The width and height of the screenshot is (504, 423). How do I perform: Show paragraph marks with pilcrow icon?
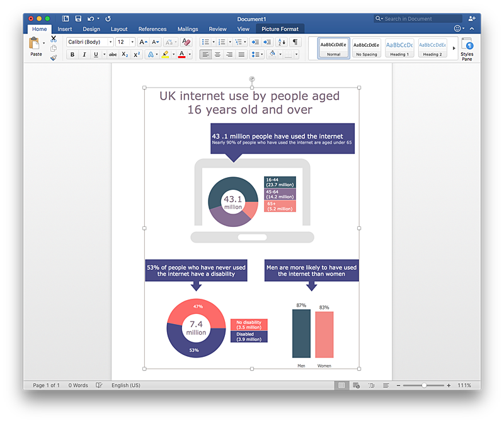coord(295,42)
